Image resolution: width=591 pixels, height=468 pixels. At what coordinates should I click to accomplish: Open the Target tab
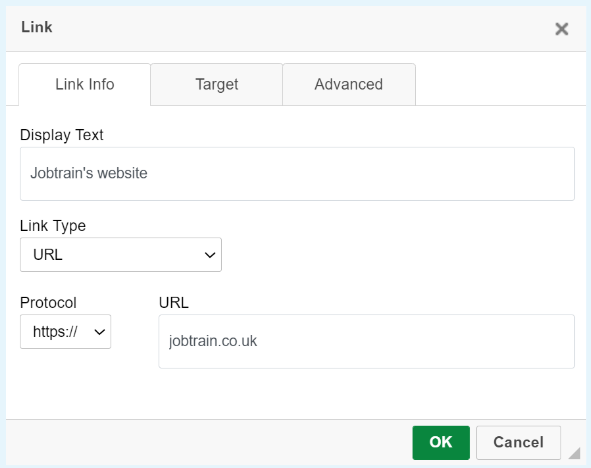coord(217,84)
